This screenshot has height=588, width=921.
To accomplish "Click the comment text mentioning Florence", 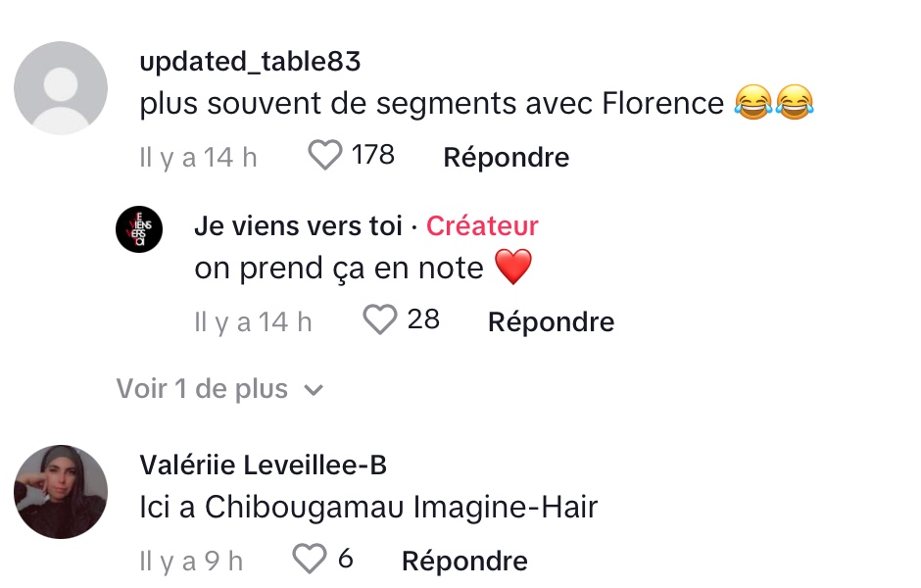I will click(431, 104).
